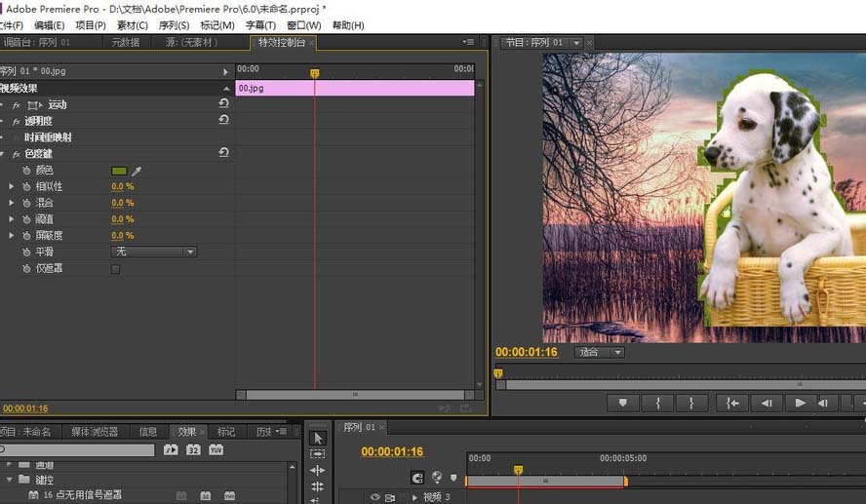Expand the 混合 parameter
The image size is (866, 504).
(12, 203)
